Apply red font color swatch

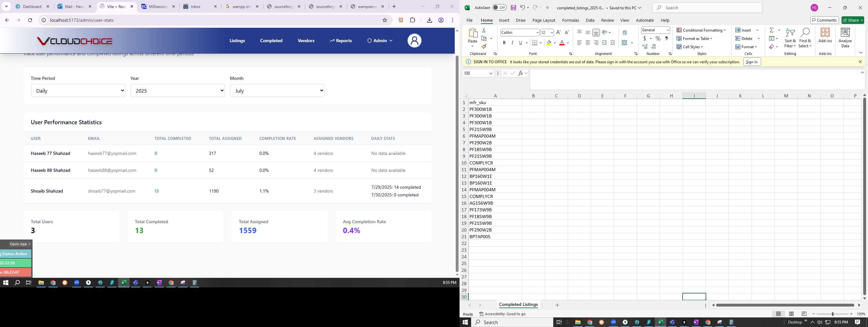click(x=562, y=43)
